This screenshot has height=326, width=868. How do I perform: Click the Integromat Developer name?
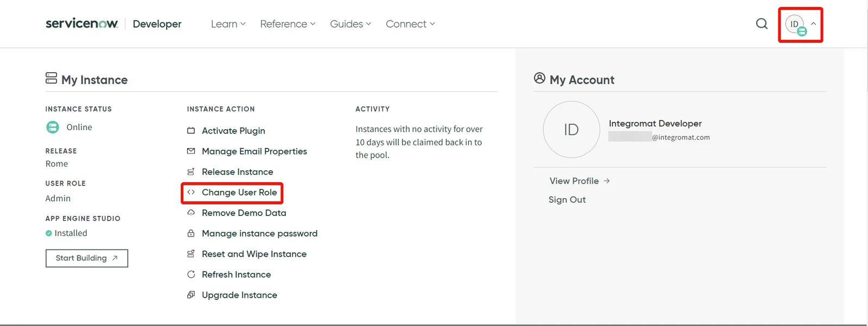(655, 124)
